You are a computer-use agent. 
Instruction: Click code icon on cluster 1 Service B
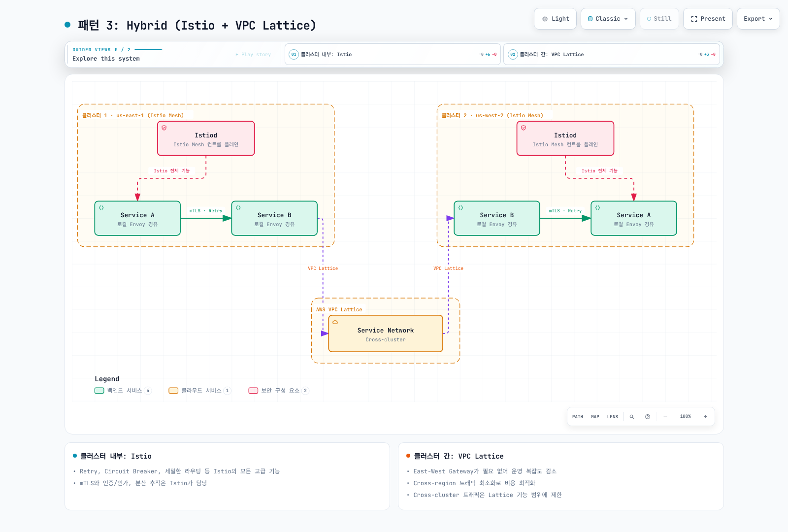(238, 208)
